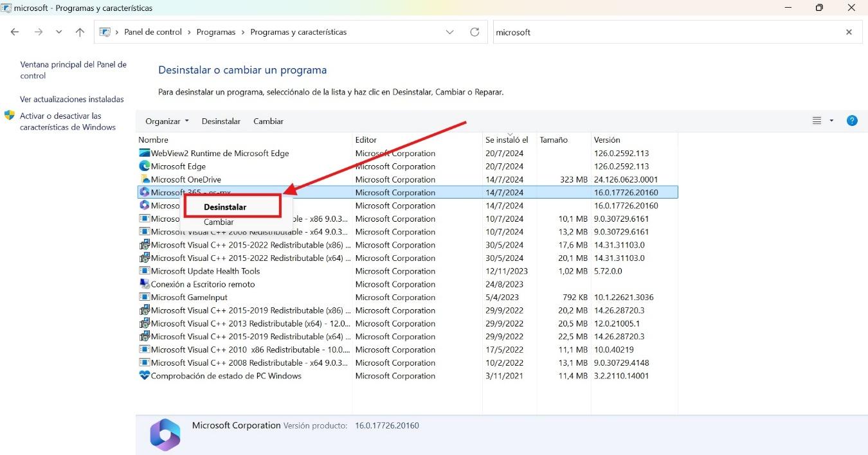868x455 pixels.
Task: Click the up navigation arrow
Action: coord(79,31)
